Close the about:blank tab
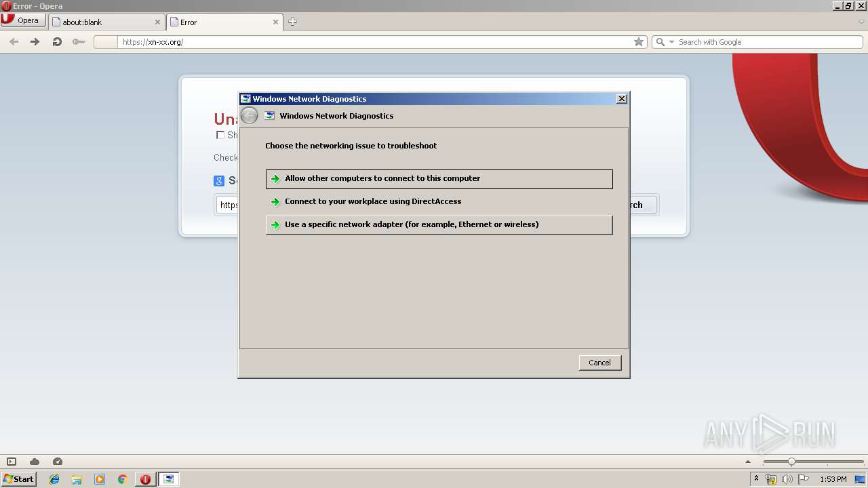Viewport: 868px width, 488px height. pos(157,22)
